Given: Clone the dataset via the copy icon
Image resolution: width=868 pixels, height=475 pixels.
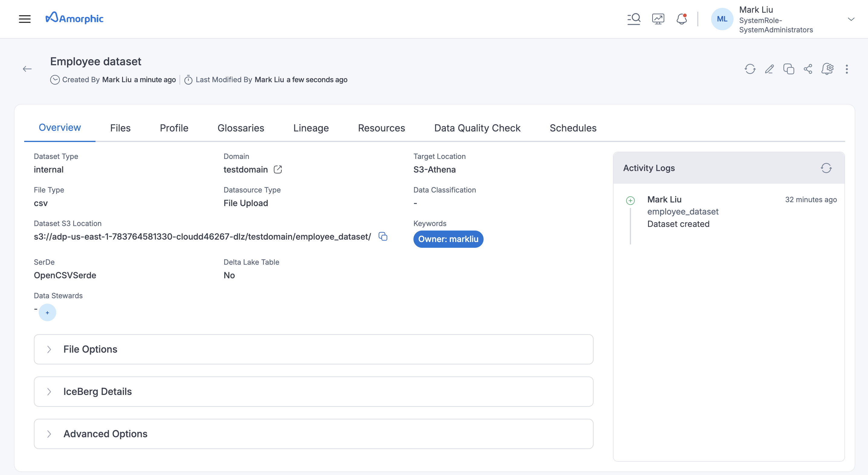Looking at the screenshot, I should tap(789, 69).
